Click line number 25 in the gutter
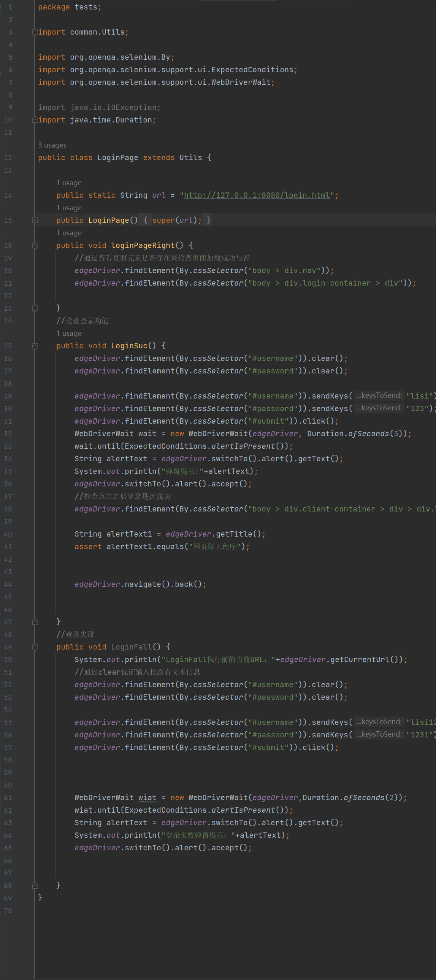 (x=8, y=346)
